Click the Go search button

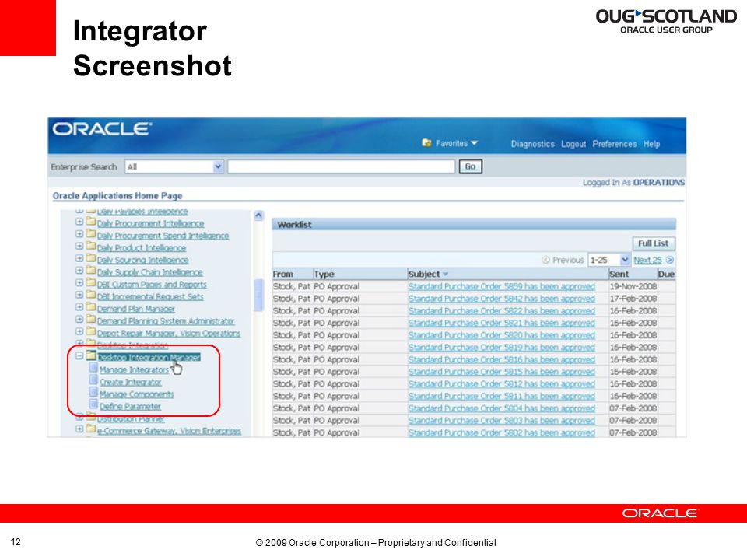click(470, 166)
